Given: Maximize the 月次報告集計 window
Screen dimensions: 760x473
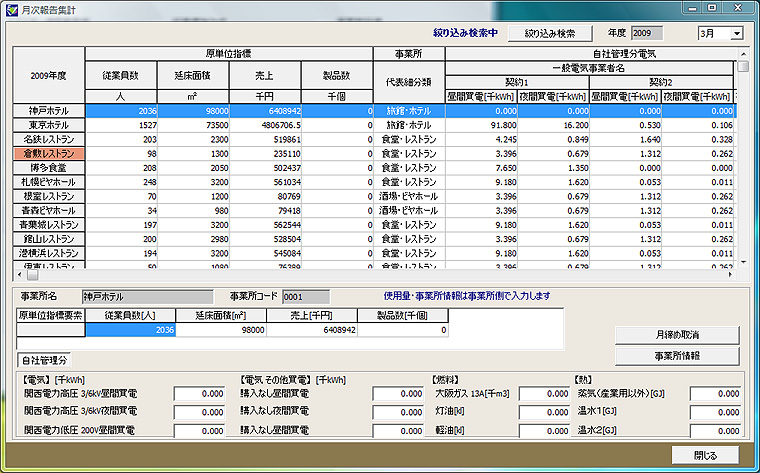Looking at the screenshot, I should tap(712, 8).
